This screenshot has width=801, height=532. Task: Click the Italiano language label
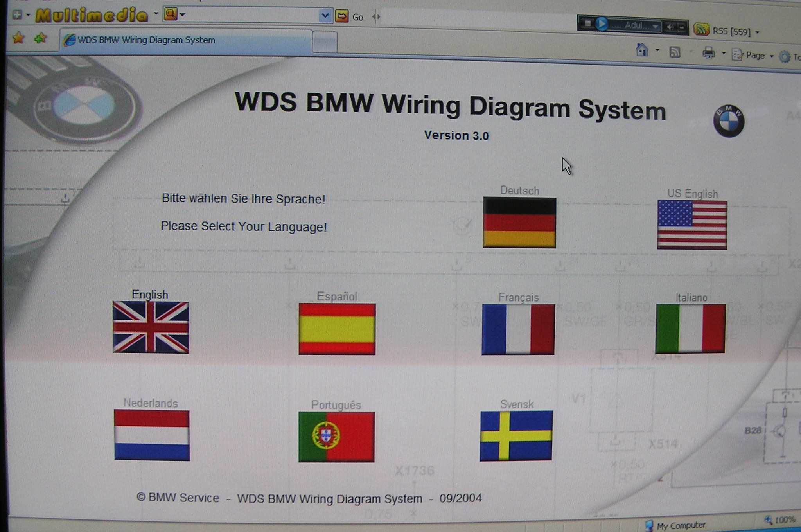(x=691, y=298)
